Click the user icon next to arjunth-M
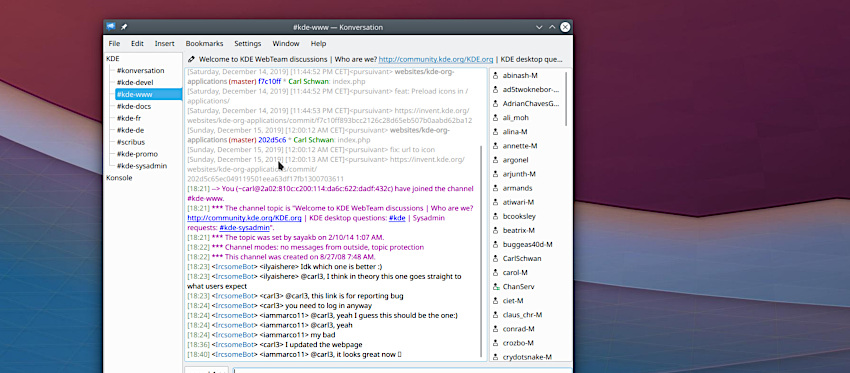The width and height of the screenshot is (850, 373). coord(495,174)
